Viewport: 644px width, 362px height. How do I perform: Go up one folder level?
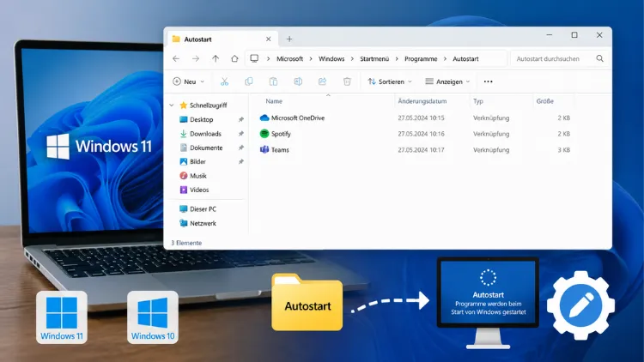coord(216,58)
